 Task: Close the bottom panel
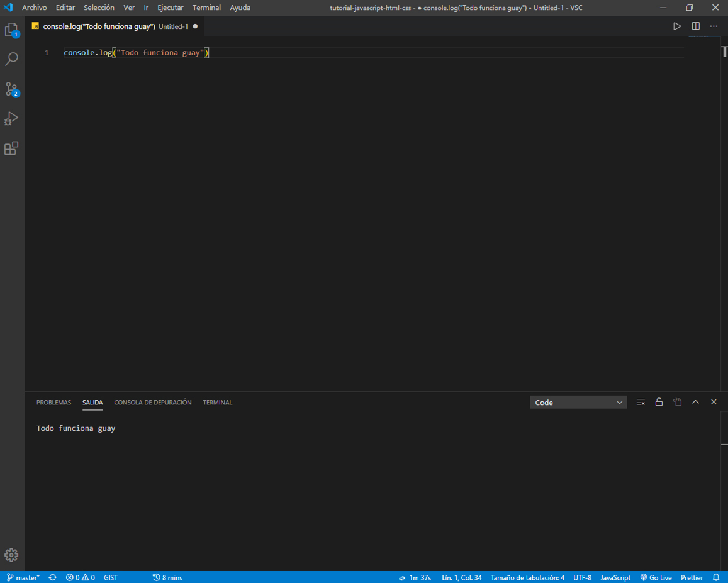[714, 402]
